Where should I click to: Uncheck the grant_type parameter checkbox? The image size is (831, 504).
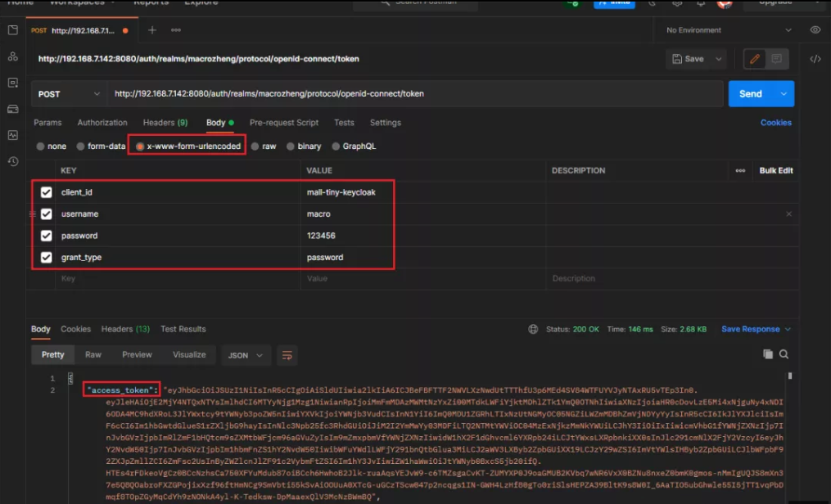[47, 257]
